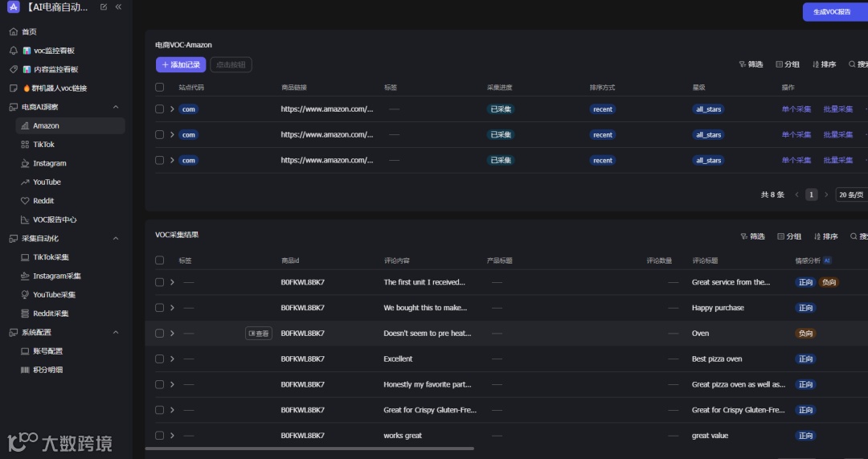868x459 pixels.
Task: Click the 情感分析 AI column header
Action: 813,260
